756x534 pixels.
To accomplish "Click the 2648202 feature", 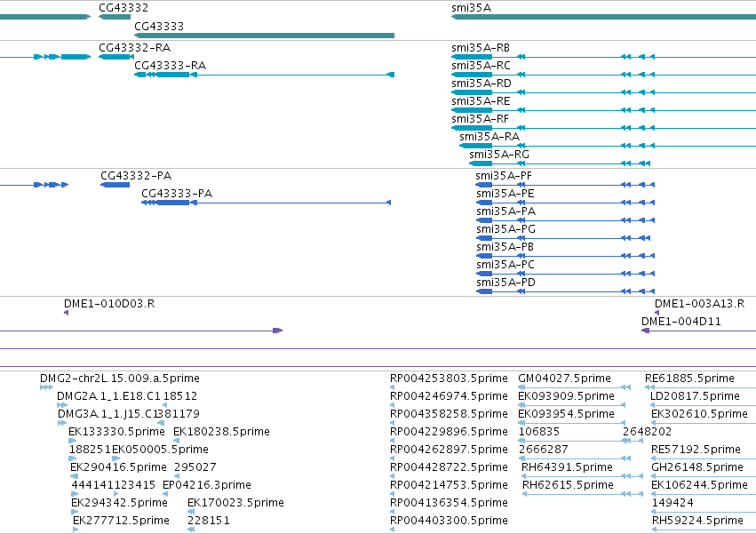I will [647, 432].
